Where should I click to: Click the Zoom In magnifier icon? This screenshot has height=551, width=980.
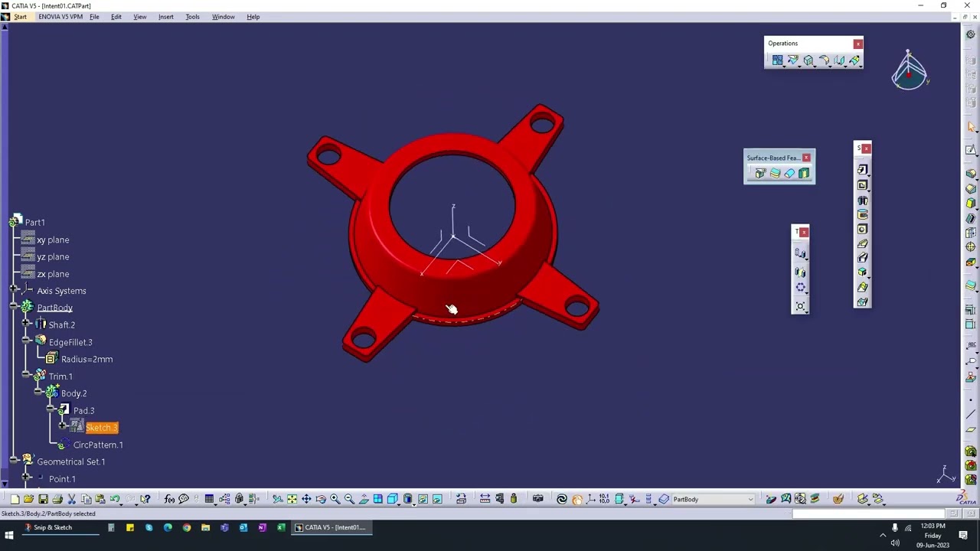click(x=335, y=499)
